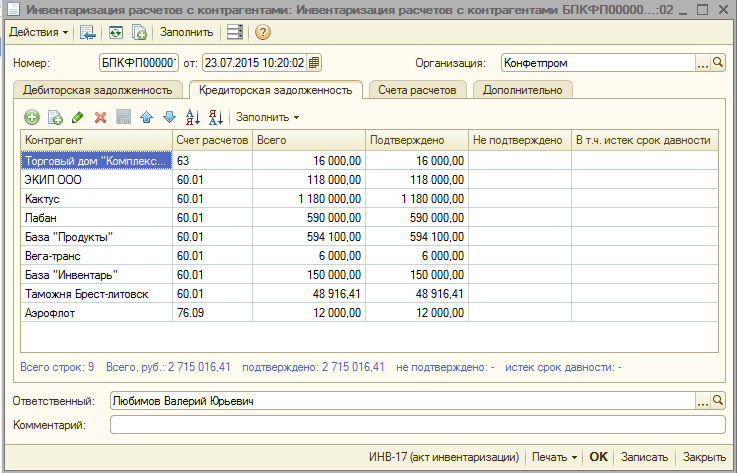Click the Подтверждено value 6 000,00 for Вега-транс
This screenshot has height=473, width=737.
point(417,256)
